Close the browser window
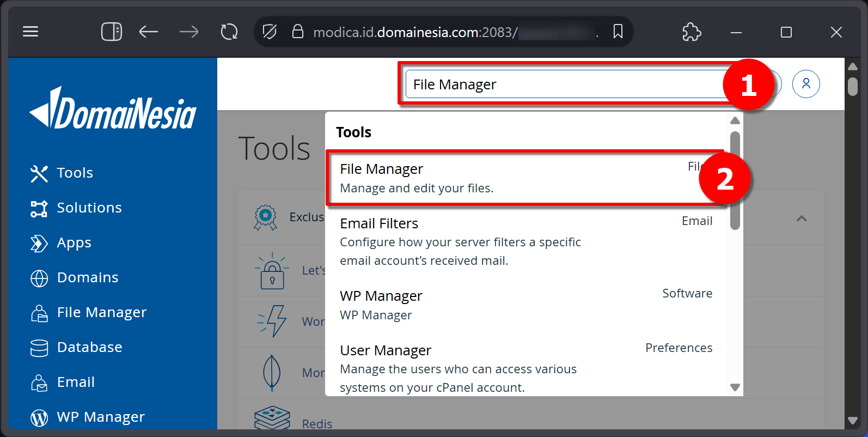This screenshot has width=868, height=437. (x=836, y=32)
